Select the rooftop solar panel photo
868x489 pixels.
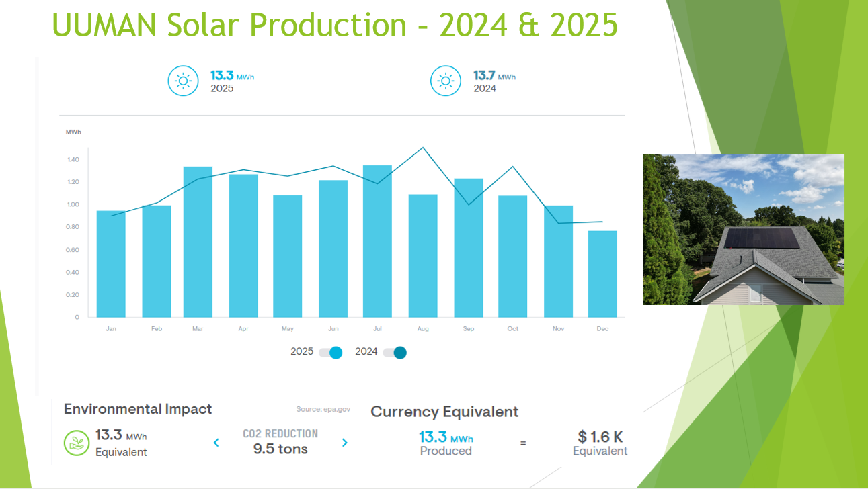[743, 229]
